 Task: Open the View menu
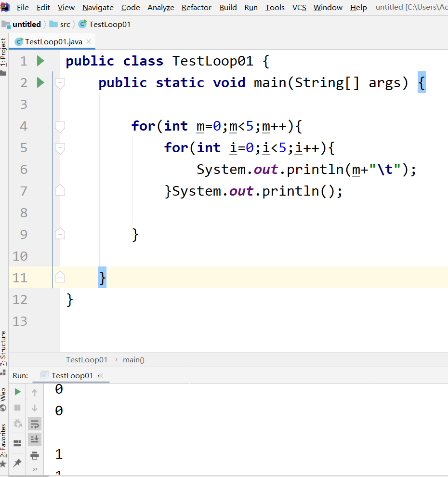(66, 7)
